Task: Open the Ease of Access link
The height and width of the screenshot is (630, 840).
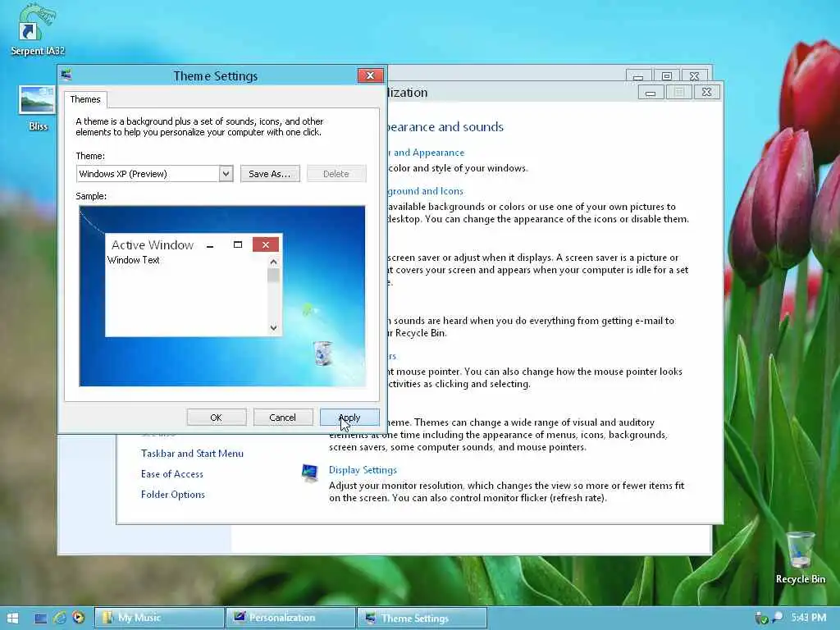Action: click(172, 474)
